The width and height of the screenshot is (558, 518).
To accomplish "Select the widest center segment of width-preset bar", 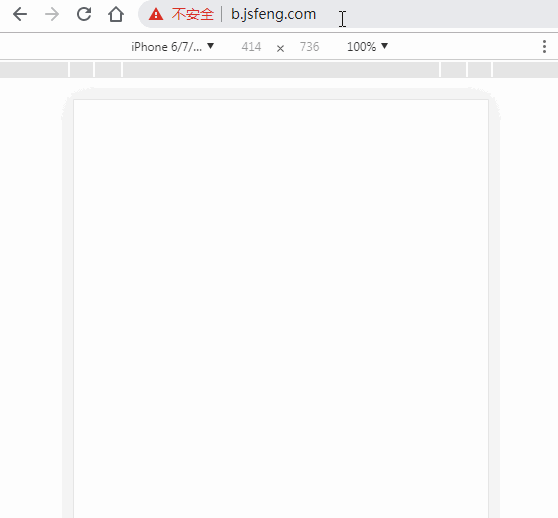I will [x=281, y=69].
